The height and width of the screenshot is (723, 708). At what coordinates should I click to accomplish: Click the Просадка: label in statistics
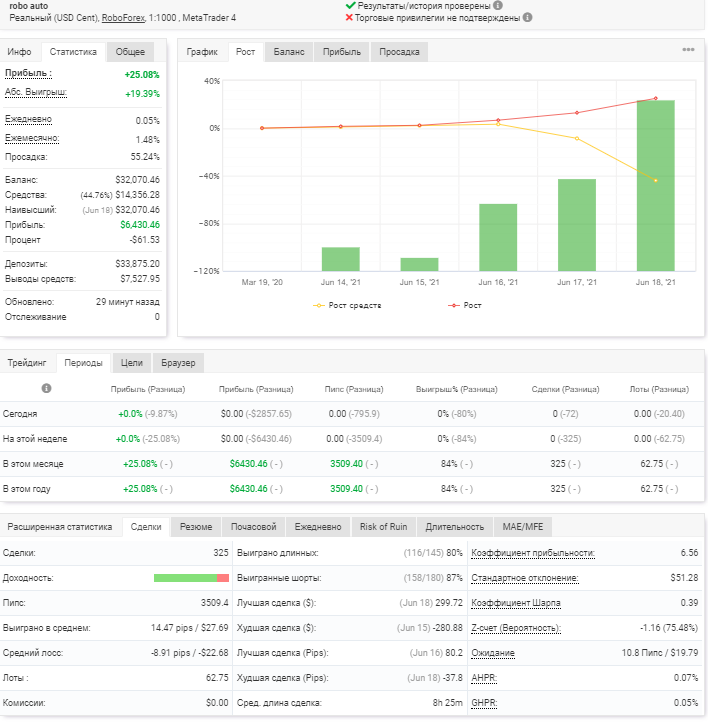pos(26,157)
